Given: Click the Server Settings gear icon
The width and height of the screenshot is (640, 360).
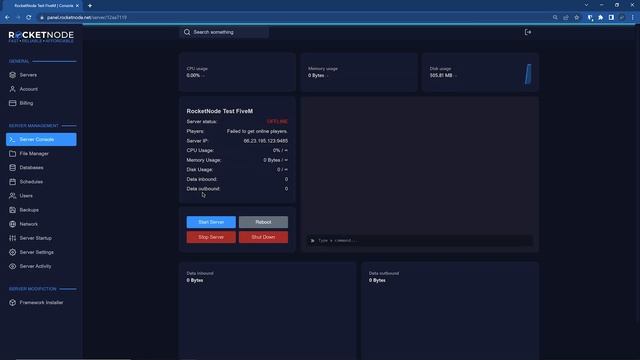Looking at the screenshot, I should 13,252.
